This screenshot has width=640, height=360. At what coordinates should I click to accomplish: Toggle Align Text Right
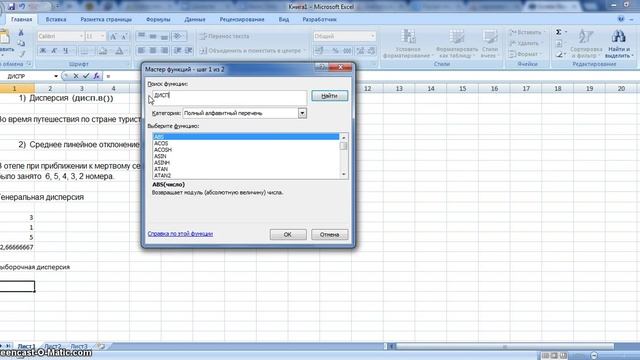164,51
